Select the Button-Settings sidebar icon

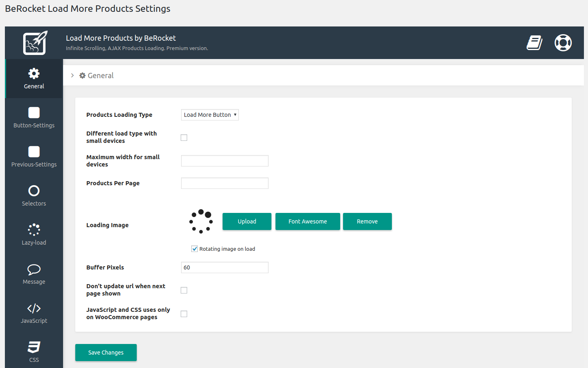(34, 118)
